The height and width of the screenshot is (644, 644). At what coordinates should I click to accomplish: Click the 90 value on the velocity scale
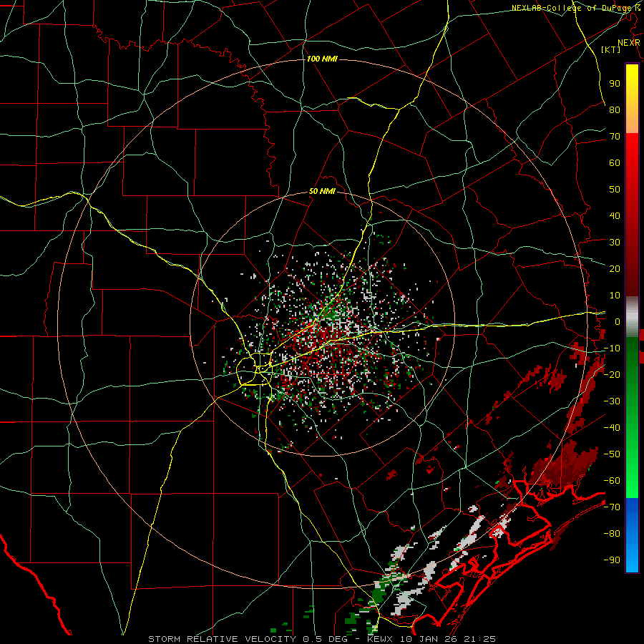(x=615, y=83)
